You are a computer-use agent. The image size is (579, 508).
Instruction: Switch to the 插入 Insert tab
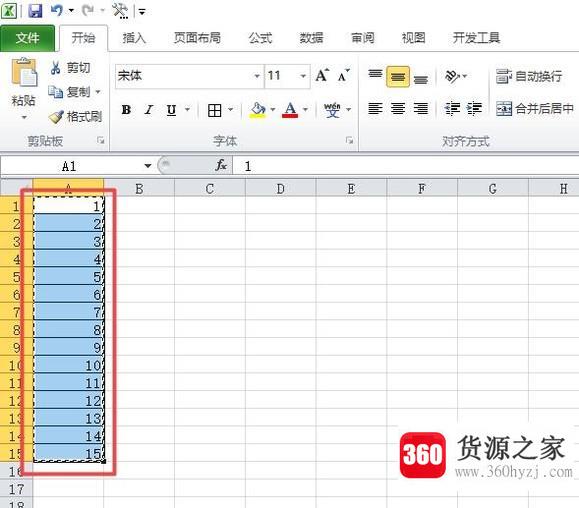tap(134, 38)
